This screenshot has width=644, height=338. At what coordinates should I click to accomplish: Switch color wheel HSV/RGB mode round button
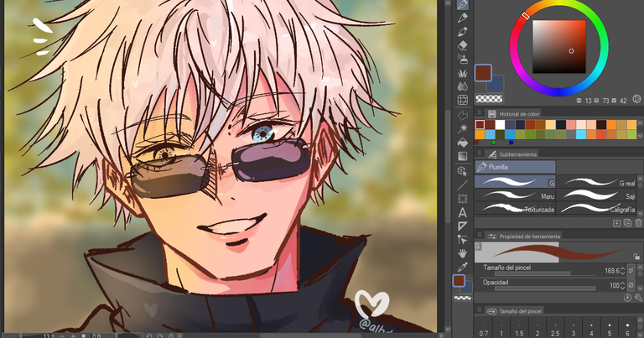coord(636,99)
